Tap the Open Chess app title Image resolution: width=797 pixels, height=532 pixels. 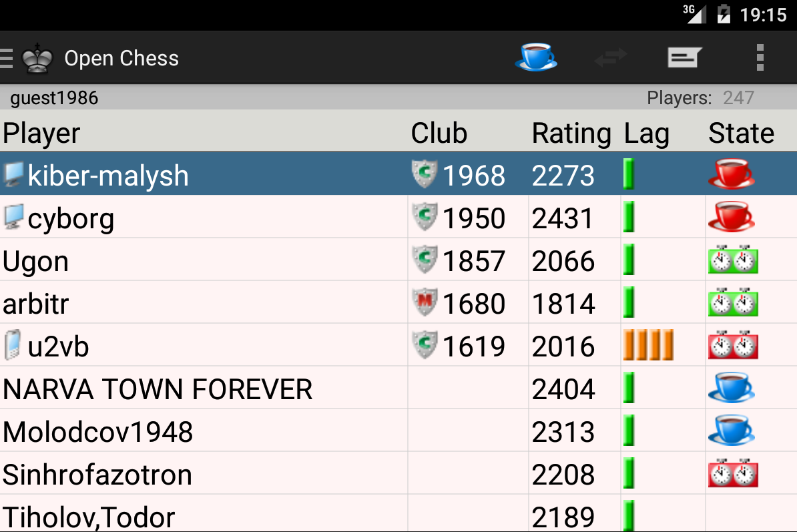click(x=121, y=59)
